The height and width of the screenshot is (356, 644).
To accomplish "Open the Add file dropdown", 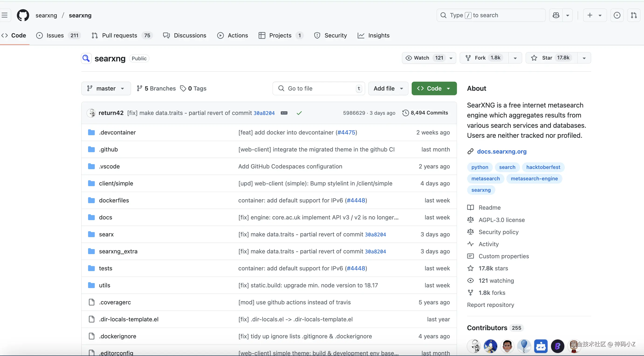I will coord(388,88).
